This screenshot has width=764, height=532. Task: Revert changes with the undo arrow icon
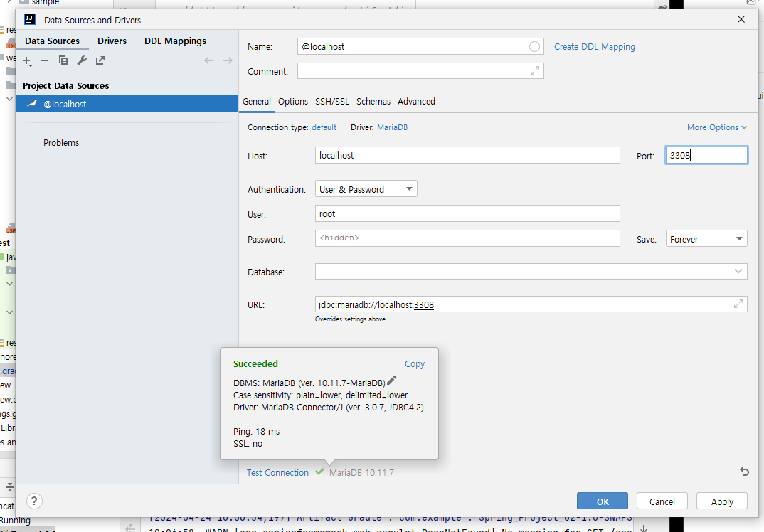pyautogui.click(x=744, y=472)
